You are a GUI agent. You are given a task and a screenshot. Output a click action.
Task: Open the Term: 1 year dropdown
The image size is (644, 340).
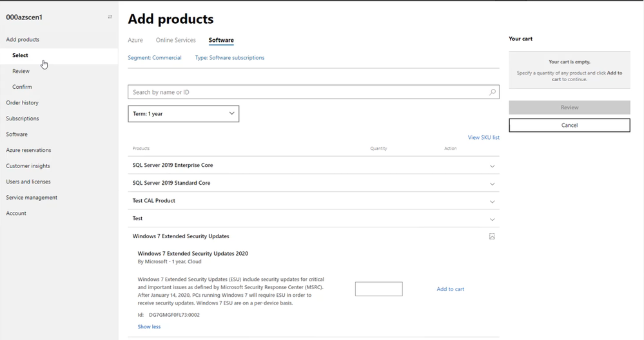[x=183, y=113]
